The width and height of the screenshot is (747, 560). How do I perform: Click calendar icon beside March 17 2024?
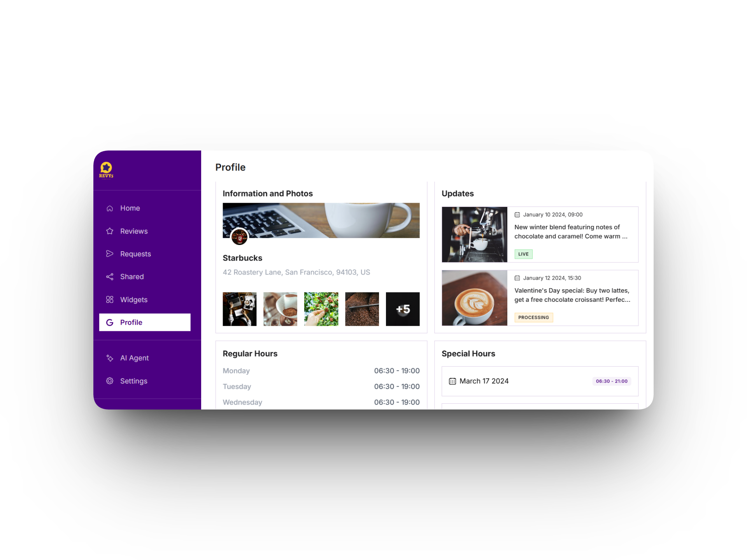[452, 381]
